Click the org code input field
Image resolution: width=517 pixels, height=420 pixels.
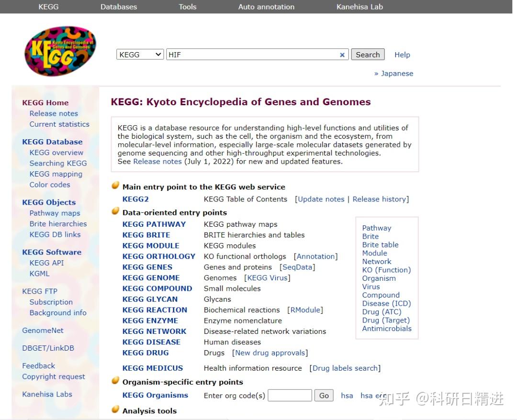[290, 395]
